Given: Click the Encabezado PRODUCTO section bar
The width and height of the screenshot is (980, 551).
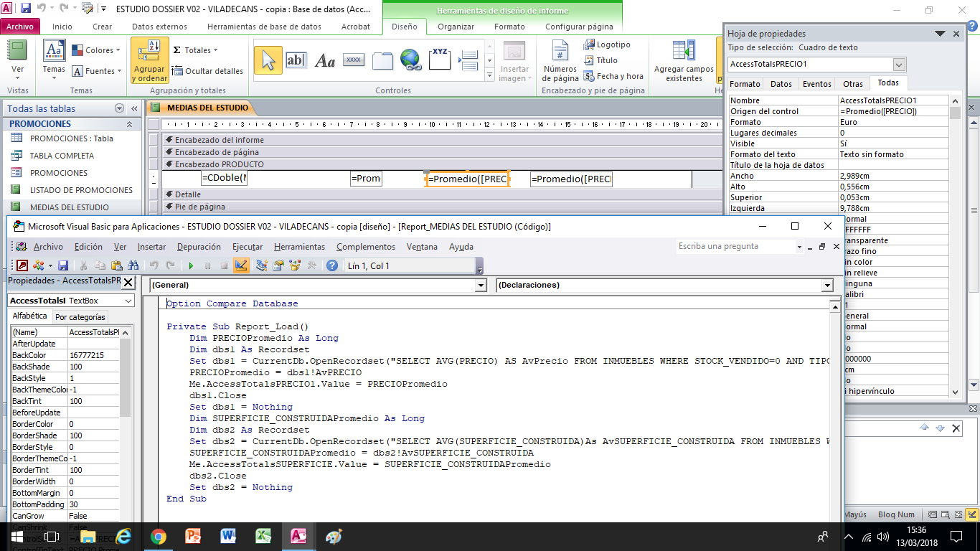Looking at the screenshot, I should pyautogui.click(x=442, y=164).
